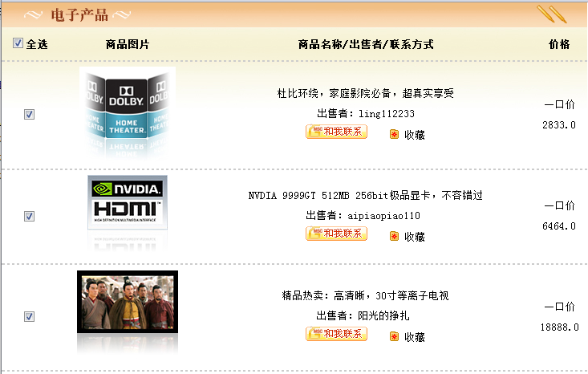Click the 收藏 link under the Dolby listing
The width and height of the screenshot is (588, 374).
coord(415,135)
